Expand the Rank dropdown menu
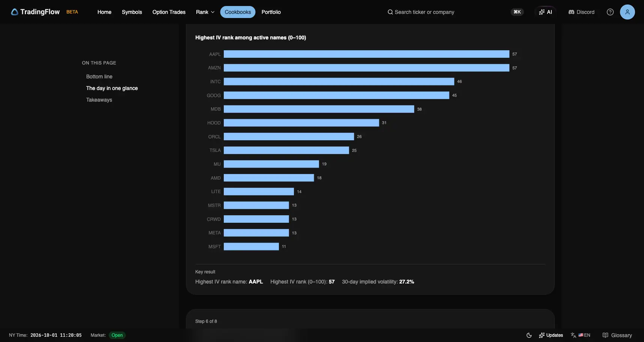Viewport: 644px width, 342px height. [205, 12]
